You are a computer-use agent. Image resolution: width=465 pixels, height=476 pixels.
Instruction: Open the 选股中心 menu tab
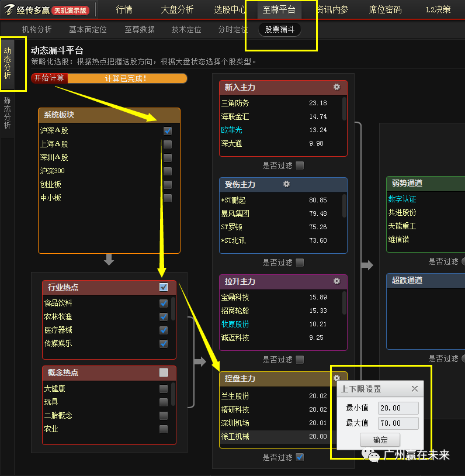230,10
